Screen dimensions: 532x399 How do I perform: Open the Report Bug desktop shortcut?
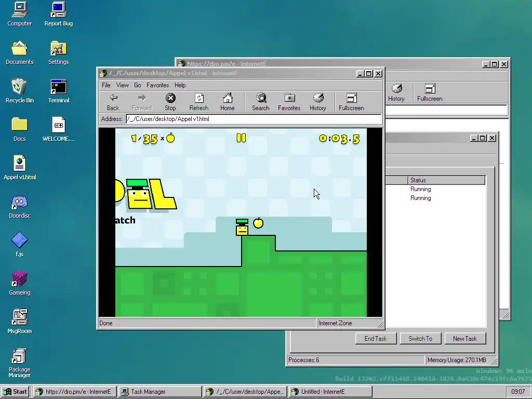coord(59,14)
